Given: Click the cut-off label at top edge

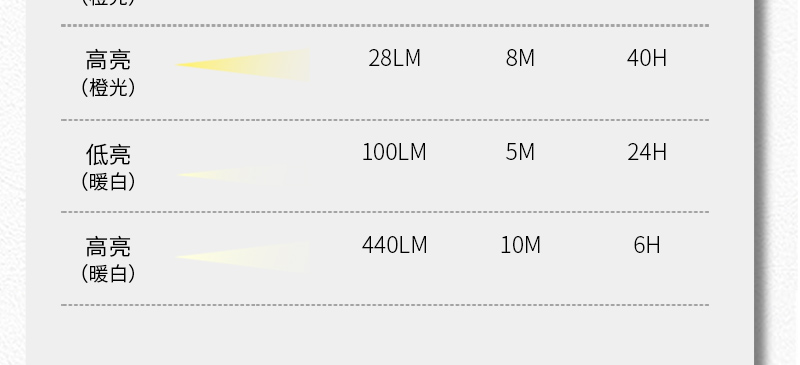Looking at the screenshot, I should point(108,3).
